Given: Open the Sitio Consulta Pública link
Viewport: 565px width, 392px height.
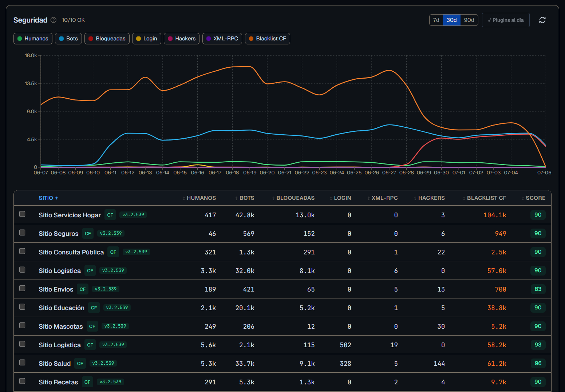Looking at the screenshot, I should click(71, 252).
